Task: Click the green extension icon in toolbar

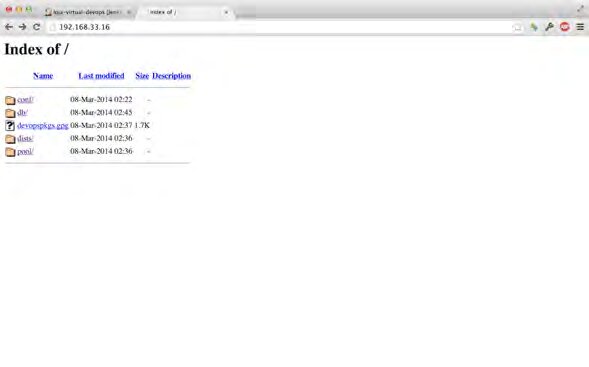Action: [x=534, y=27]
